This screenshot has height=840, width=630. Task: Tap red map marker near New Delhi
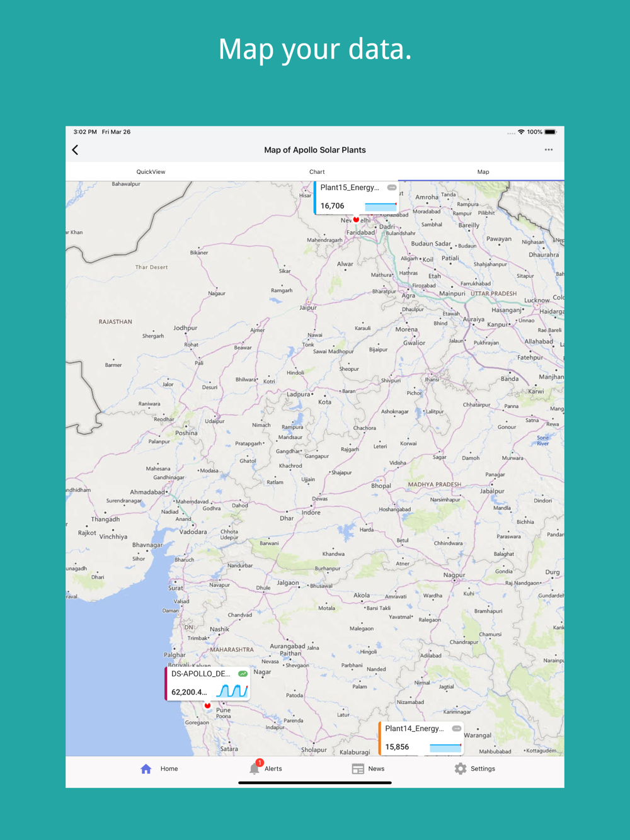[356, 220]
